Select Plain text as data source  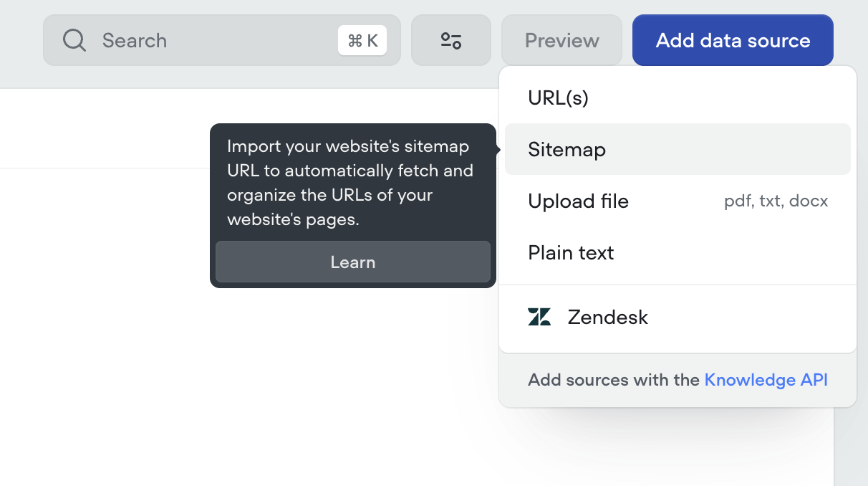571,253
